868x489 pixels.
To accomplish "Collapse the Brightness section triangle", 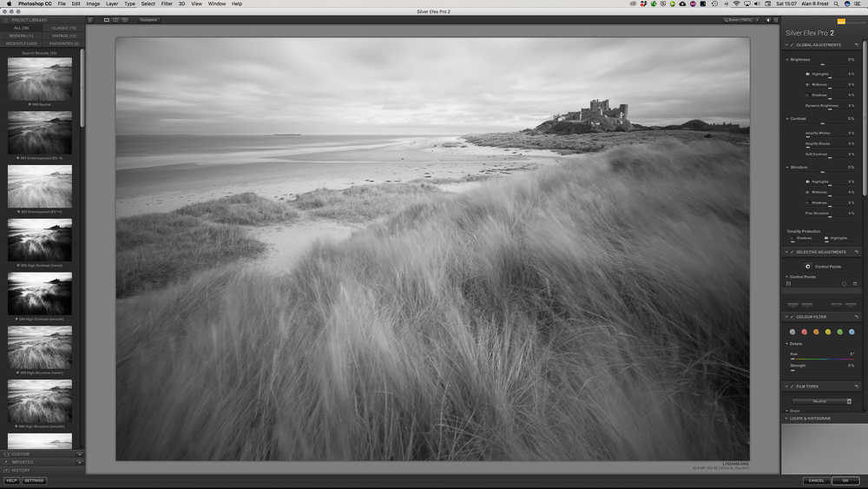I will tap(787, 60).
